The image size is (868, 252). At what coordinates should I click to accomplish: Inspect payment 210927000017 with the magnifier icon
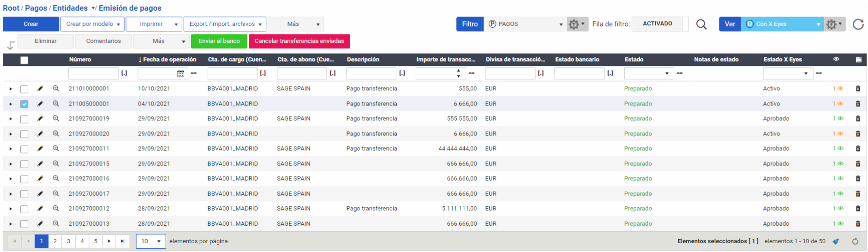(56, 193)
